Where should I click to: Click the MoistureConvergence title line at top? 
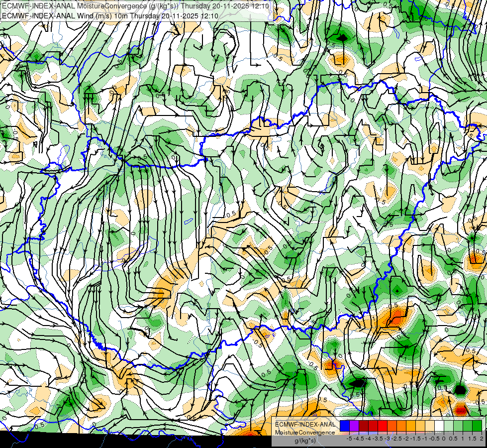(x=135, y=6)
